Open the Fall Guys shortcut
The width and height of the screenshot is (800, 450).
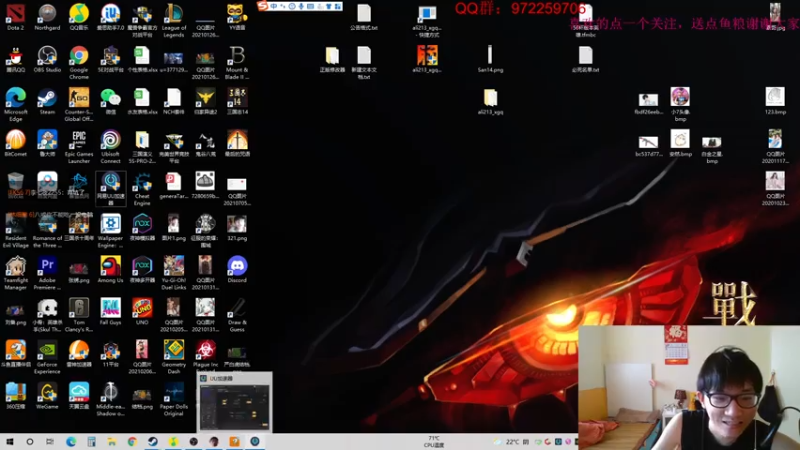coord(110,312)
